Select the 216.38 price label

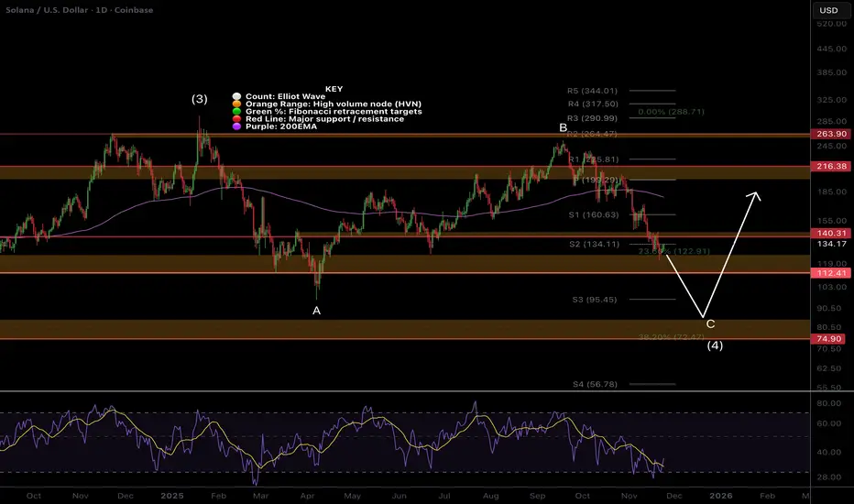click(832, 166)
